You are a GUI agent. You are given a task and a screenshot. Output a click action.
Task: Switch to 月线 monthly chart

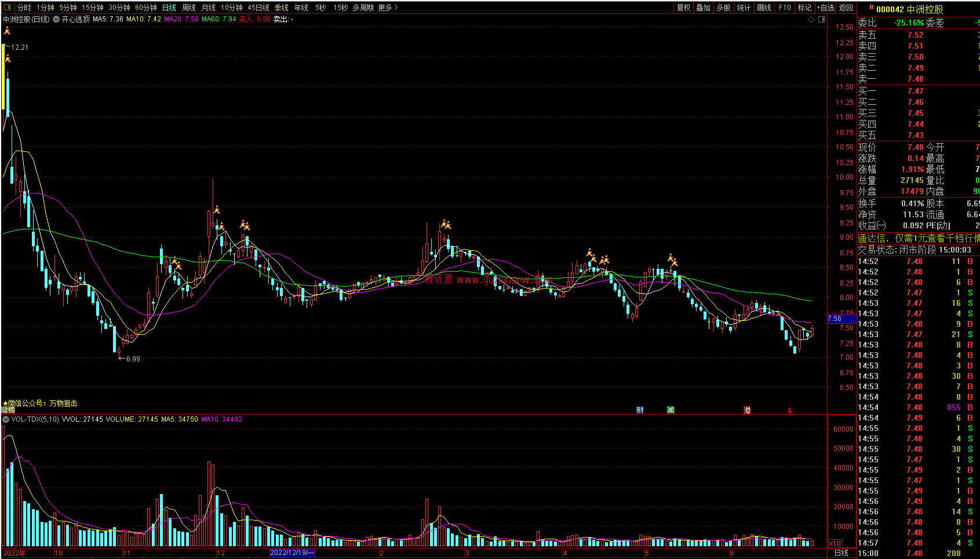209,8
